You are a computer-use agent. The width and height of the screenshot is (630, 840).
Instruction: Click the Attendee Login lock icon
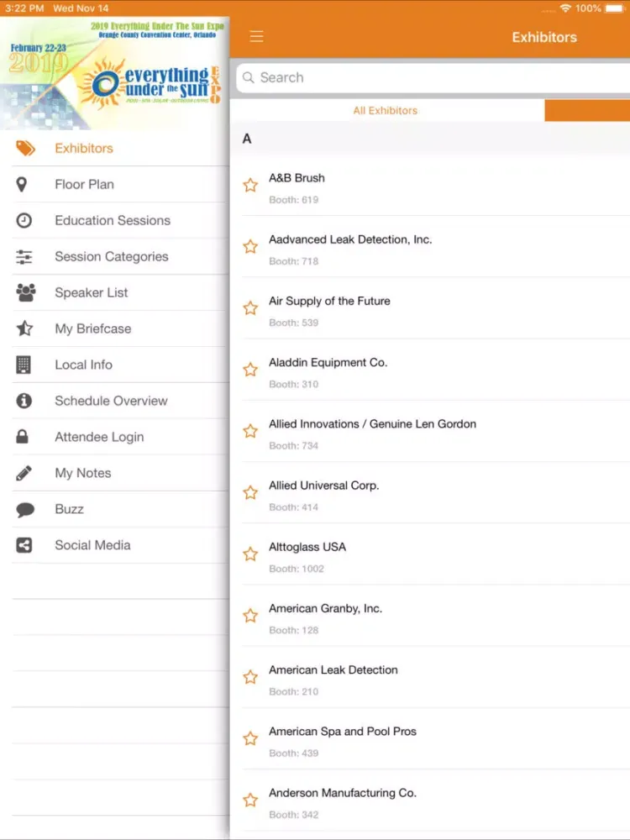pos(22,437)
